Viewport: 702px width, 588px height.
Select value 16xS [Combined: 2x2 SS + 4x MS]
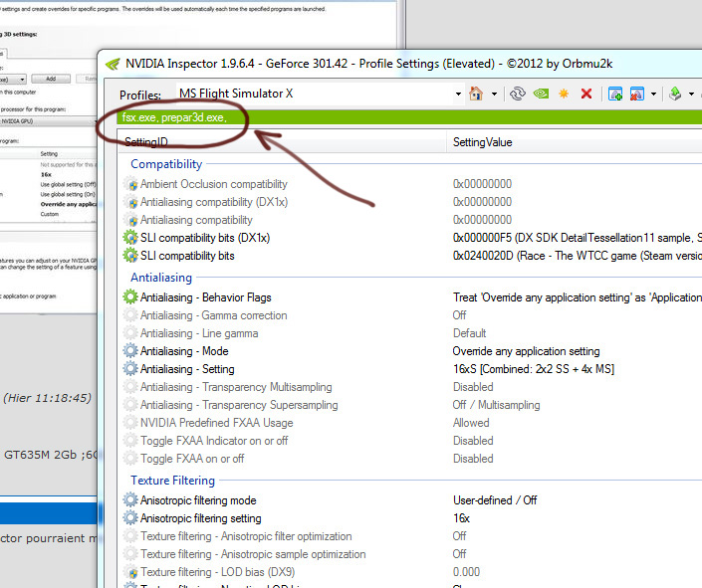(x=533, y=369)
